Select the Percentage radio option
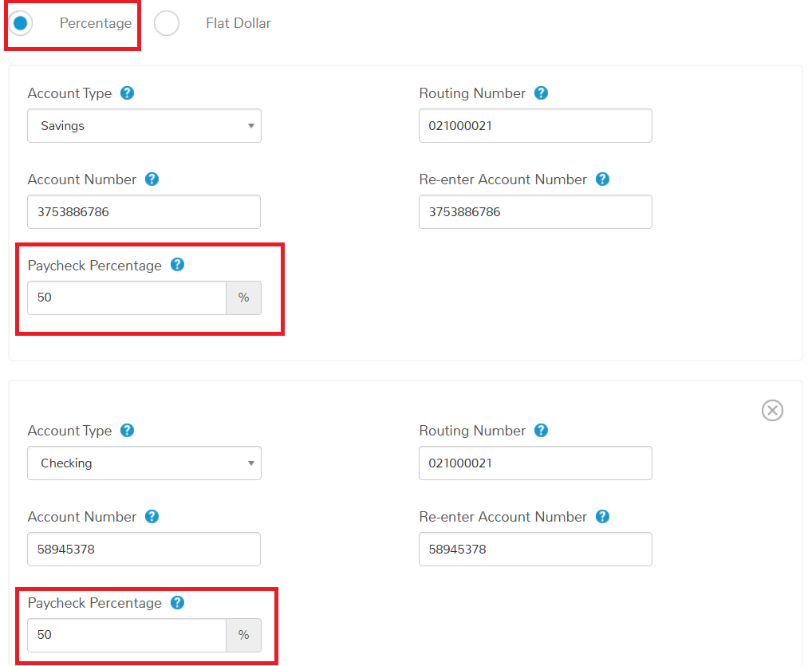Viewport: 812px width, 666px height. [20, 23]
